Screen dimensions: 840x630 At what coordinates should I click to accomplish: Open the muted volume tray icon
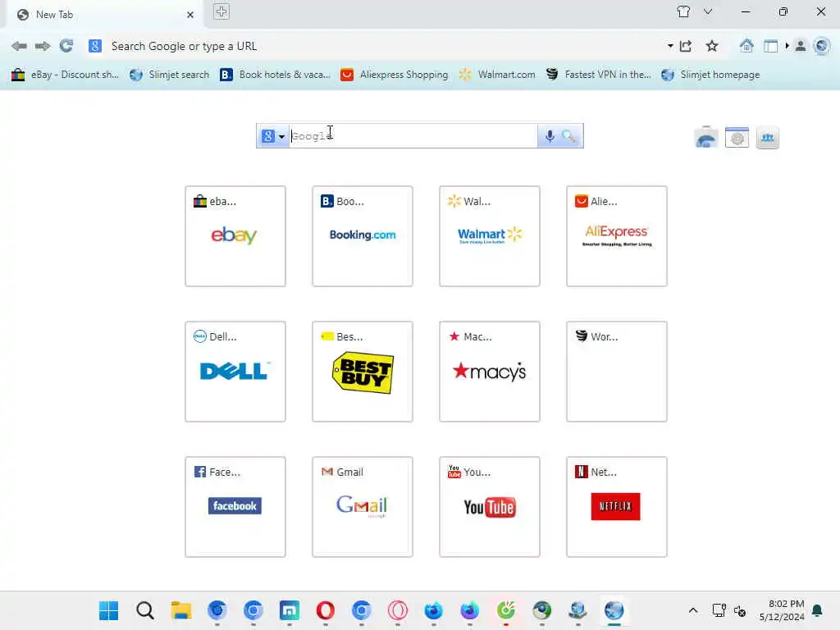[x=740, y=610]
